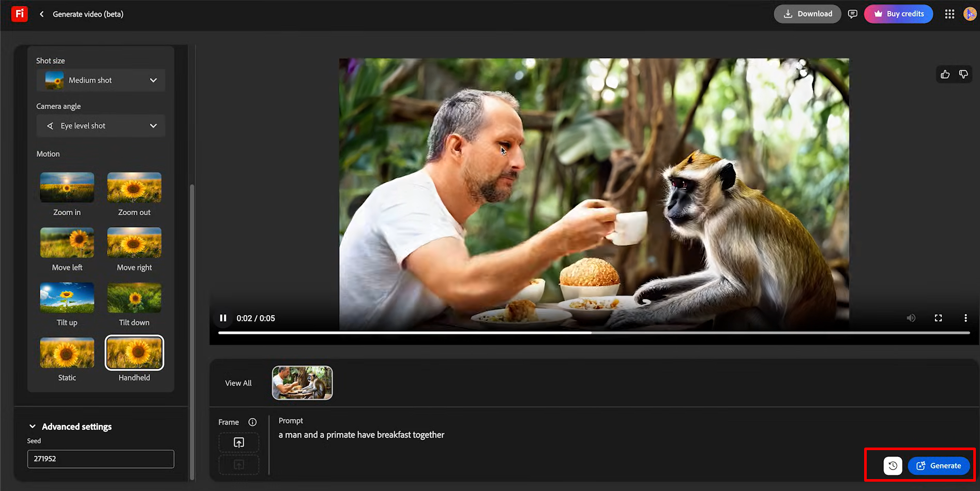Give the generated video a thumbs up

pos(945,74)
